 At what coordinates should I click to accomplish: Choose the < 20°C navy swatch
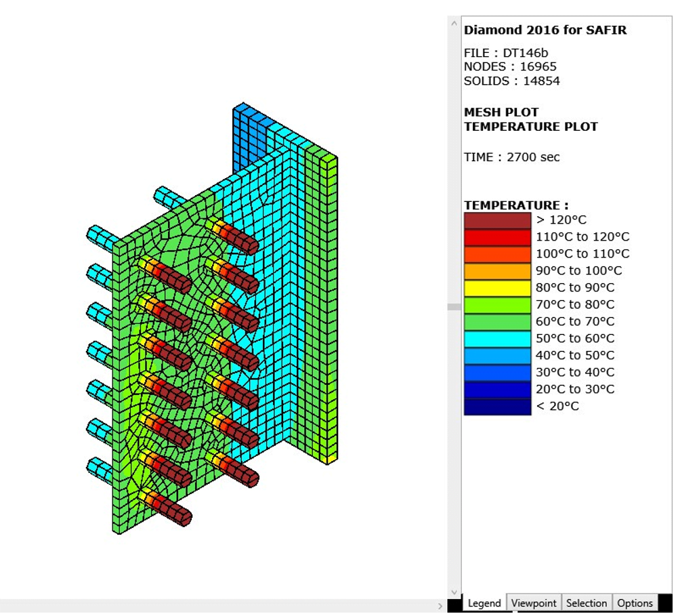coord(497,407)
